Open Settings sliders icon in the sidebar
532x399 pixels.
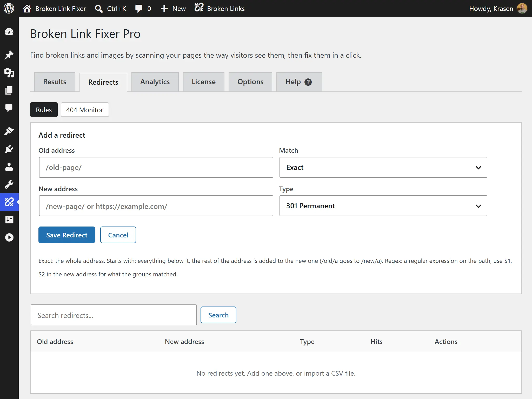9,220
